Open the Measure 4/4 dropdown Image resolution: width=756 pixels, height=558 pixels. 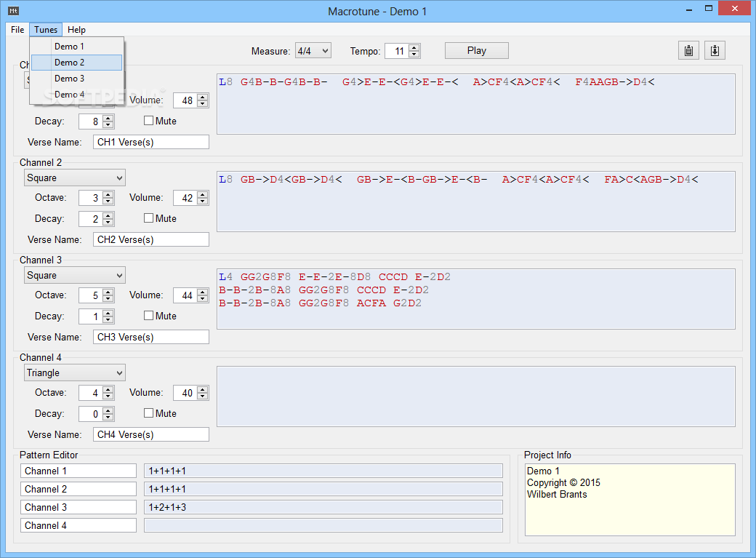pos(313,51)
